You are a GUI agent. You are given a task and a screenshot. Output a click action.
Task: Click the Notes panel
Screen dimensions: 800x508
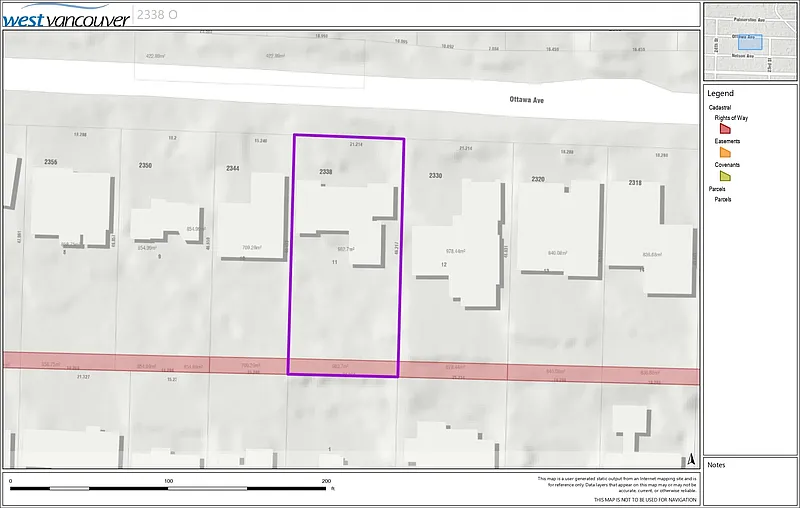coord(750,483)
